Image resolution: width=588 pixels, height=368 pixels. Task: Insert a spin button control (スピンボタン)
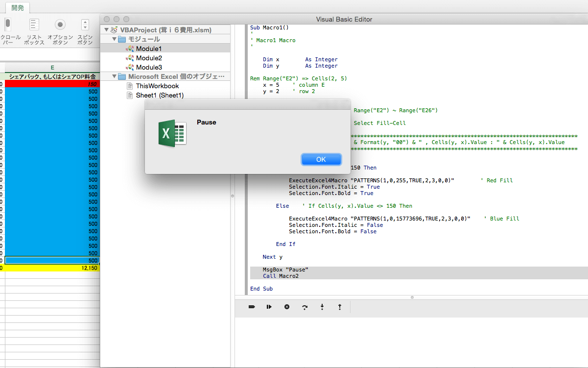pos(85,25)
